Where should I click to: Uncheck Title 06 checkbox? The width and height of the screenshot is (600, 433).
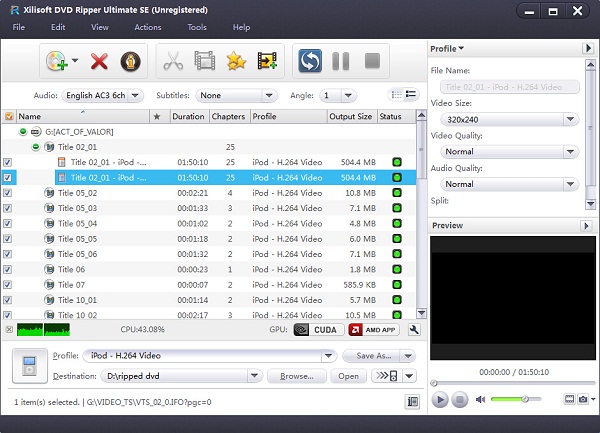[7, 269]
